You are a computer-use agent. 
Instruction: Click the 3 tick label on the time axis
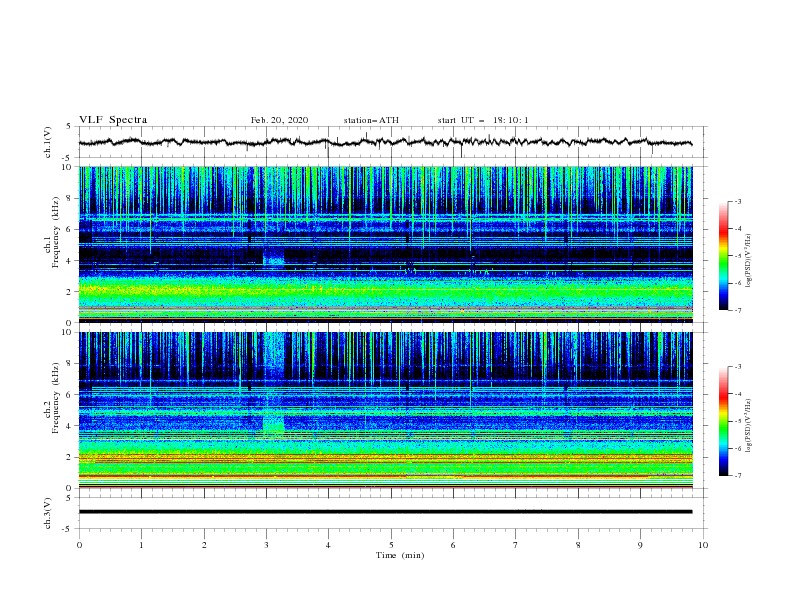click(x=266, y=545)
